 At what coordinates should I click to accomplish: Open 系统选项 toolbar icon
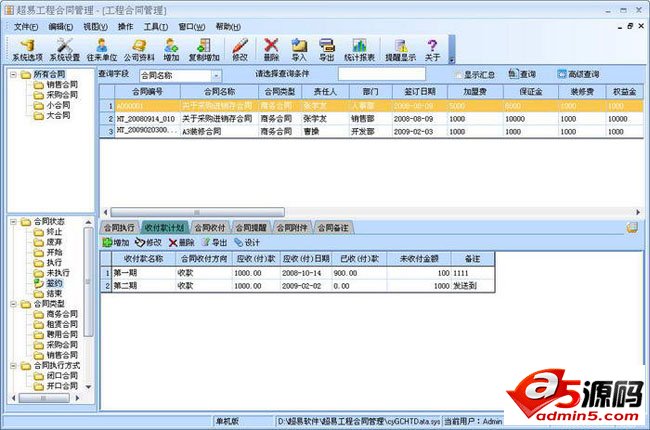click(x=27, y=50)
